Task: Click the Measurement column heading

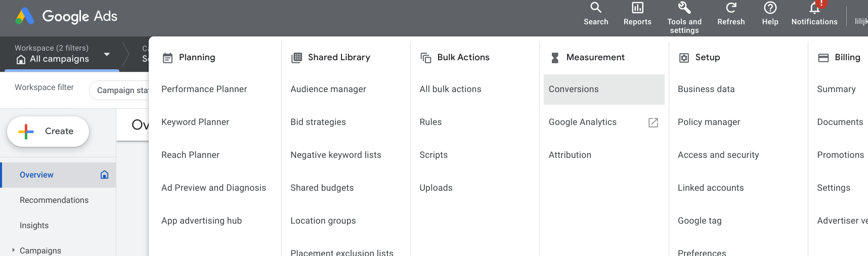Action: click(x=595, y=57)
